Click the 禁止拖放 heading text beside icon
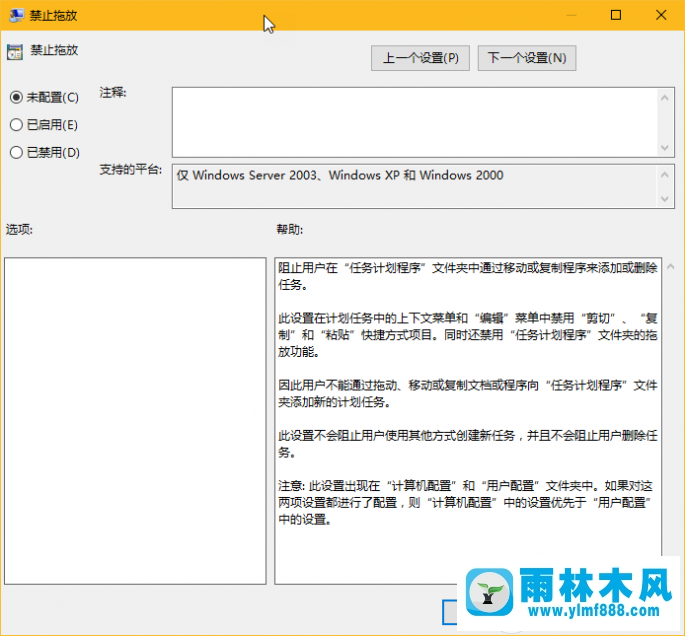 [x=54, y=50]
